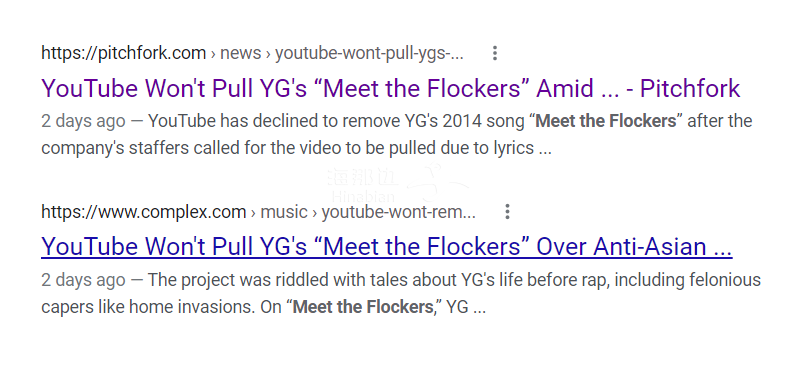Open the Complex "Over Anti-Asian" headline link
This screenshot has height=366, width=801.
(387, 247)
